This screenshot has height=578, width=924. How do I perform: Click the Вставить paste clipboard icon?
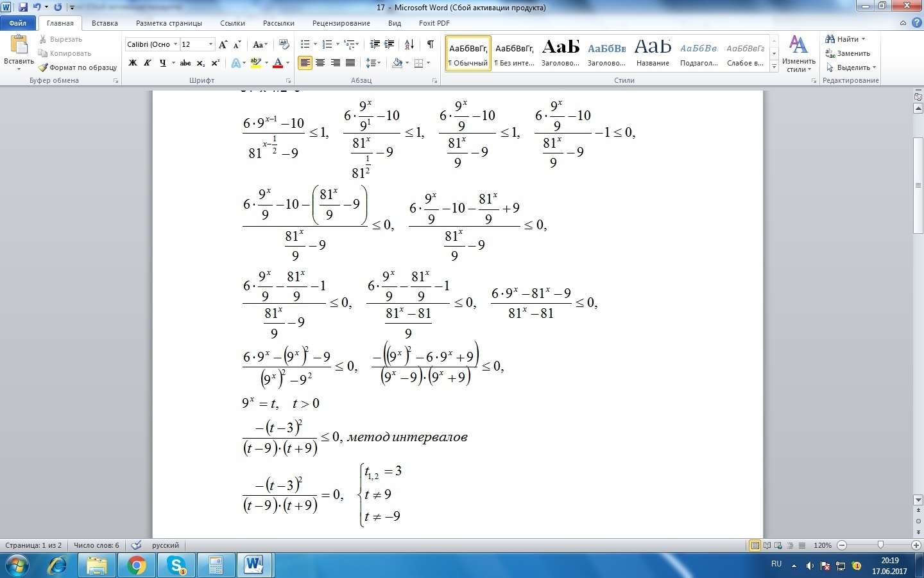tap(19, 46)
